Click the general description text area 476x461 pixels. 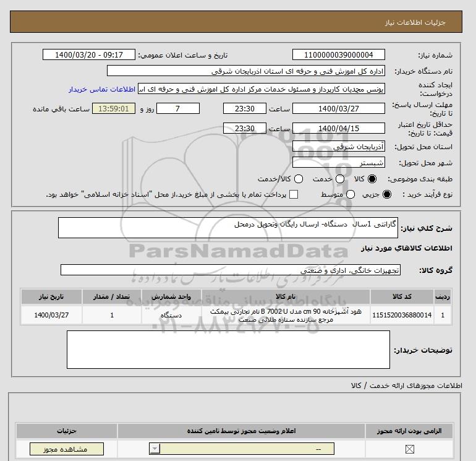228,228
